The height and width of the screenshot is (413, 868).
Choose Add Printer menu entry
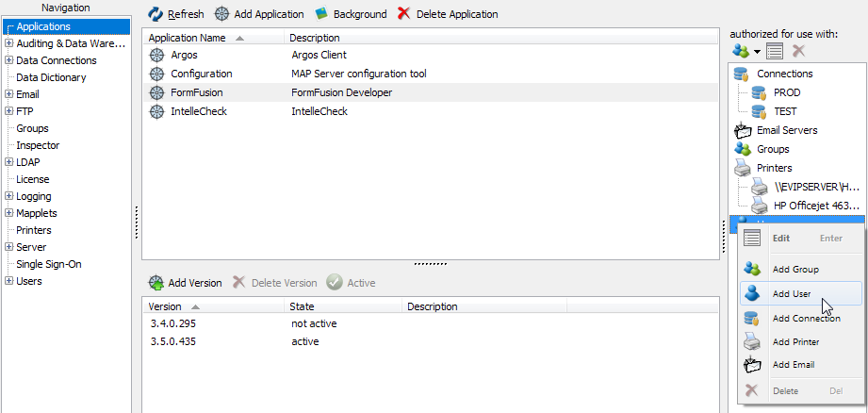point(800,341)
